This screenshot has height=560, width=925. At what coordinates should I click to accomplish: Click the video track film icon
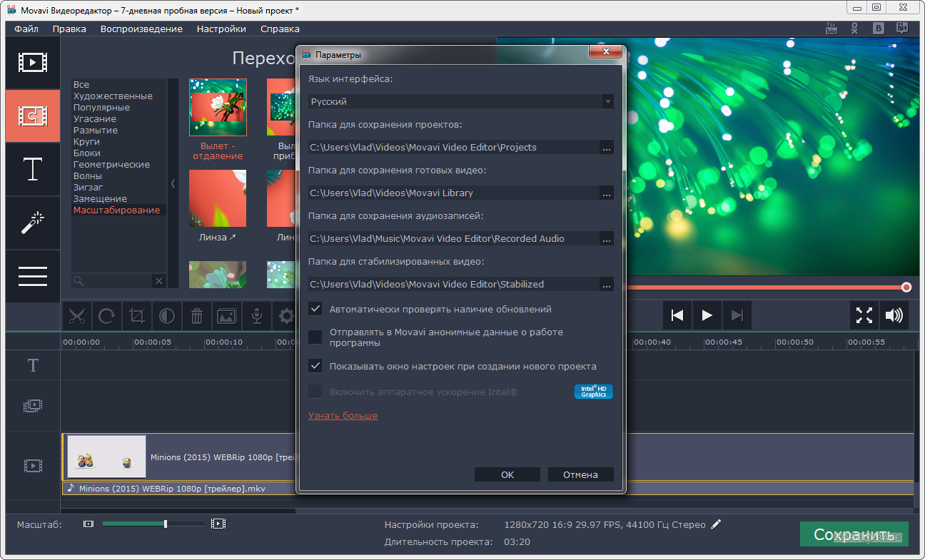pyautogui.click(x=33, y=466)
